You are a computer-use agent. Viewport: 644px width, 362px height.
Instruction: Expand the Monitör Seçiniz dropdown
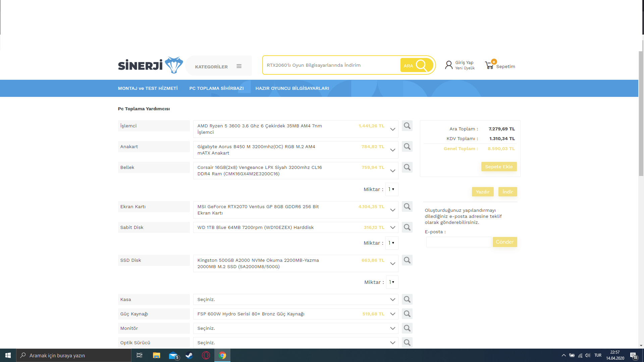coord(392,328)
